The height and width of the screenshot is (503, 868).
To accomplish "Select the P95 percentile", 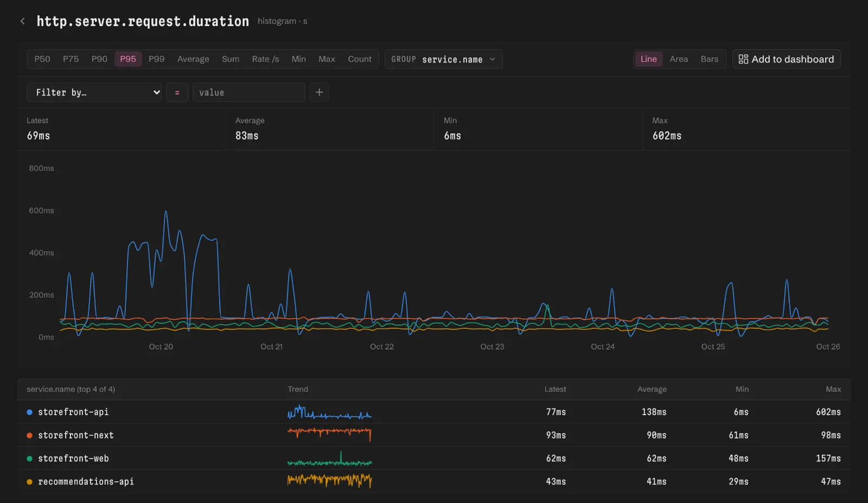I will (x=128, y=59).
